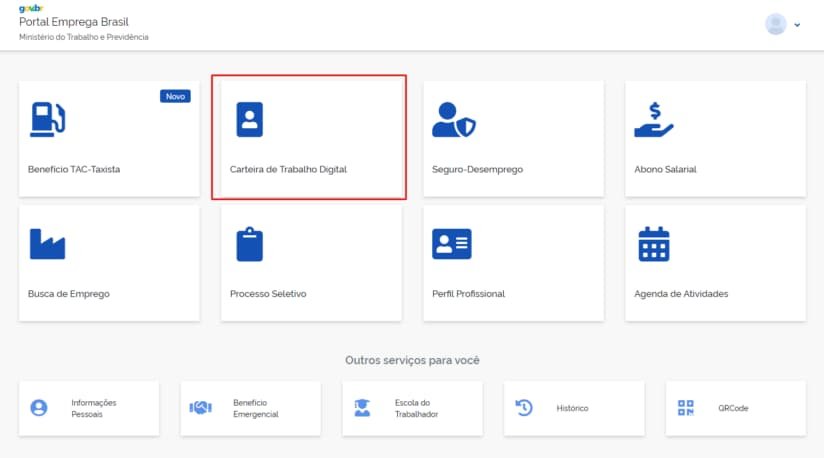
Task: Click the user avatar in the header
Action: (776, 24)
